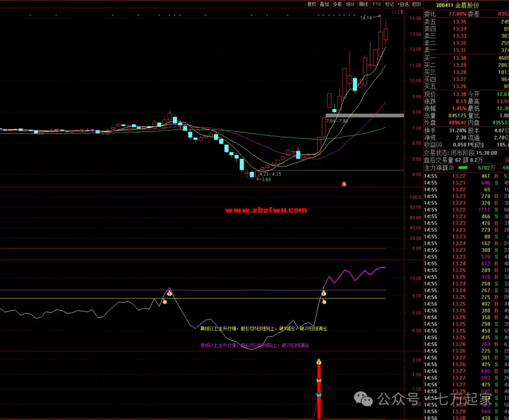Click the gray gap band on the chart
The height and width of the screenshot is (420, 509).
[x=364, y=115]
